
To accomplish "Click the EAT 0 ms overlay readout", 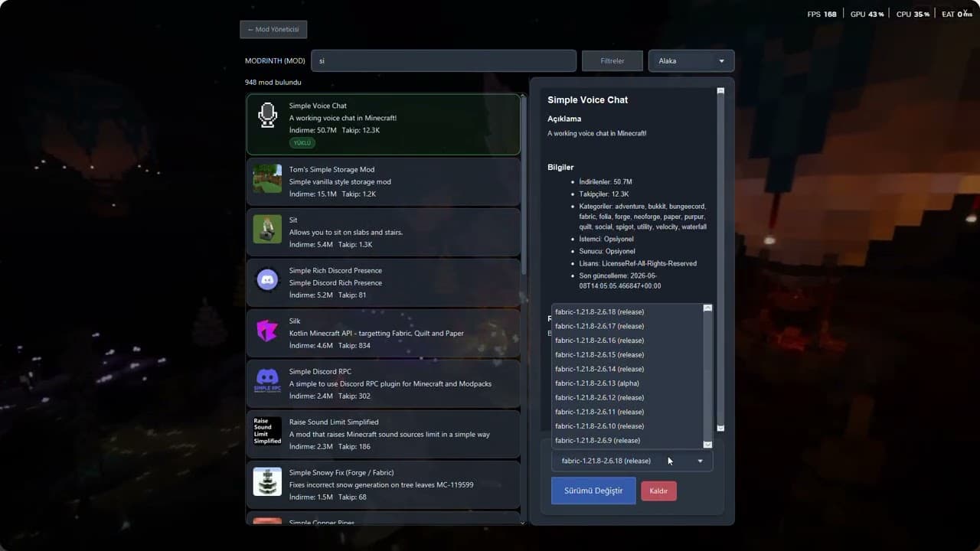I will [x=956, y=14].
